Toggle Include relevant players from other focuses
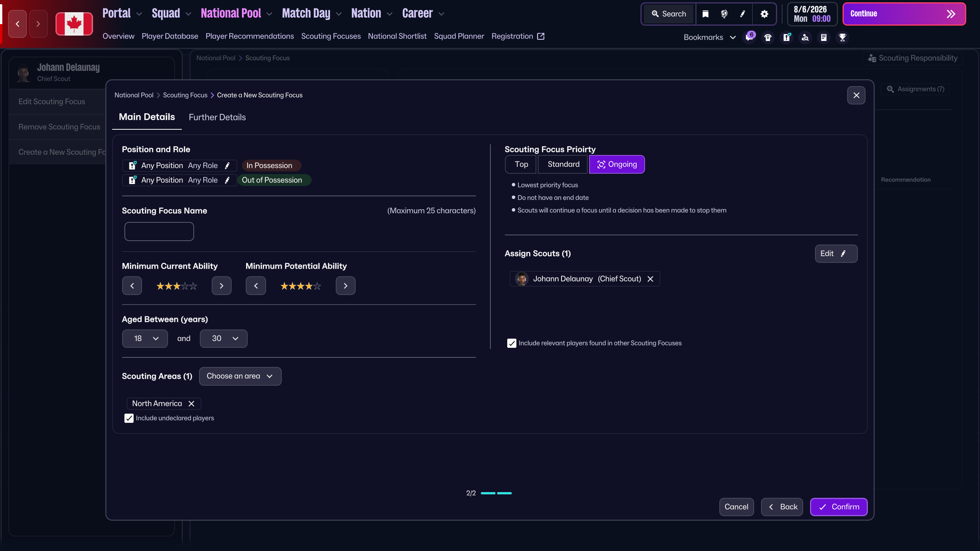Image resolution: width=980 pixels, height=551 pixels. point(512,343)
